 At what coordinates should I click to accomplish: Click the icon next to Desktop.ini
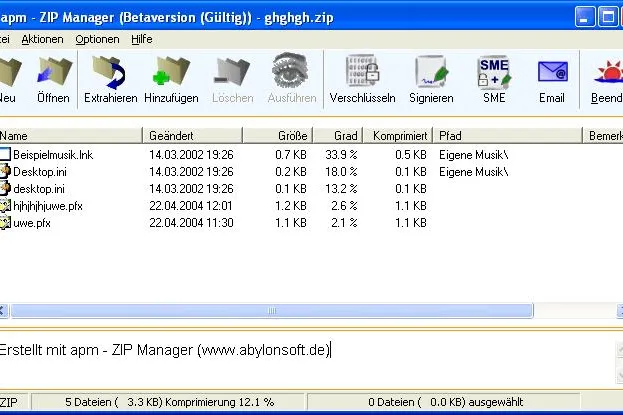[x=5, y=171]
